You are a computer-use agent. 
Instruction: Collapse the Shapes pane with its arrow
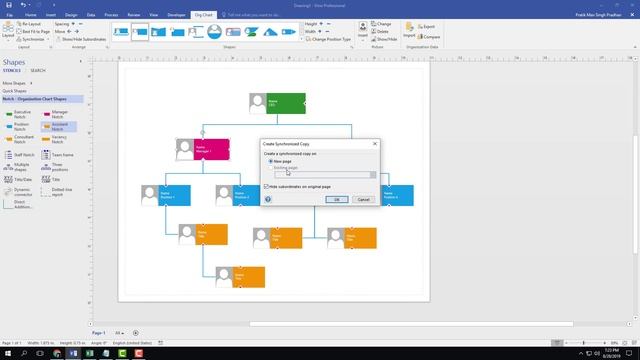[80, 62]
